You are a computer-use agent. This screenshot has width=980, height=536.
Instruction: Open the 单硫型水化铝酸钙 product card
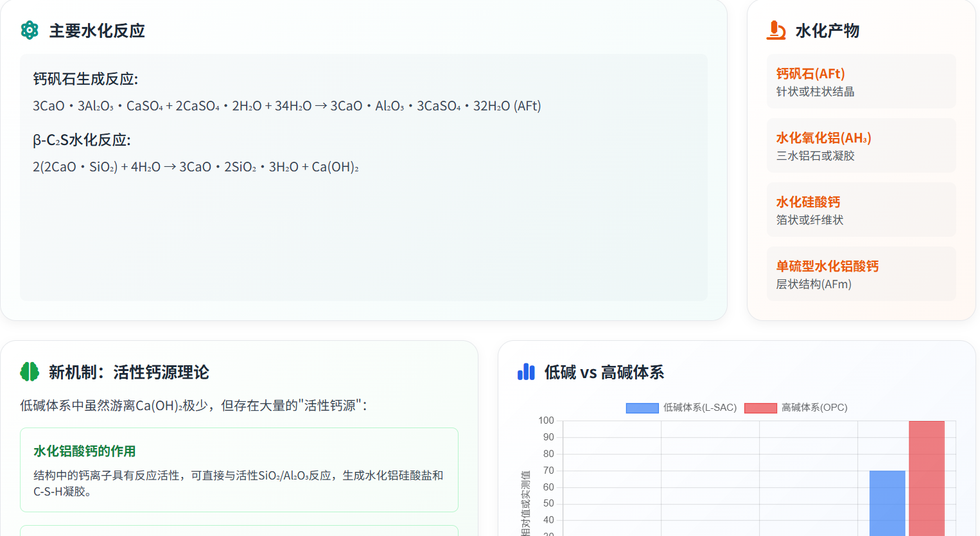pos(861,274)
